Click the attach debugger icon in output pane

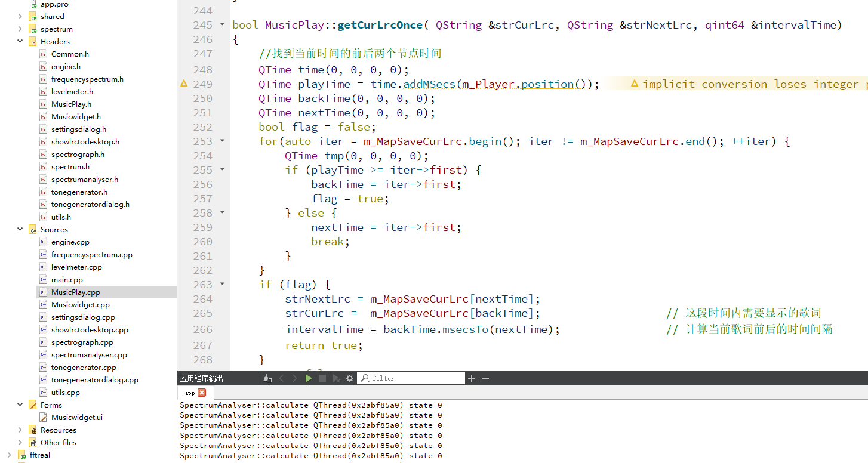coord(336,378)
